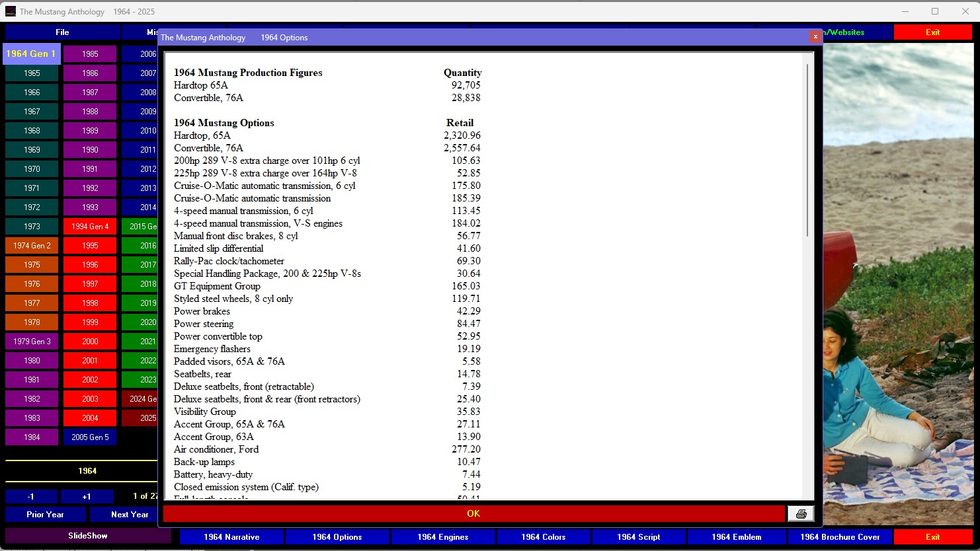Click the Battery, heavy-duty row
The width and height of the screenshot is (980, 551).
tap(327, 474)
